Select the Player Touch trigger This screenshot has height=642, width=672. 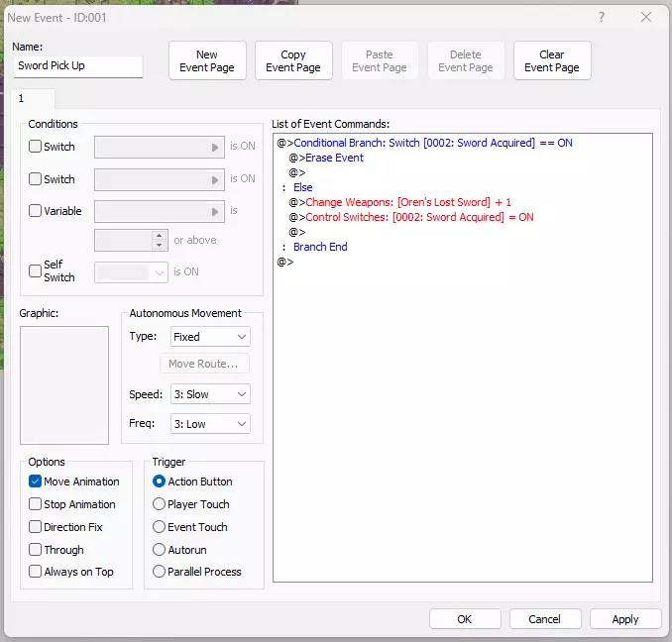(160, 504)
